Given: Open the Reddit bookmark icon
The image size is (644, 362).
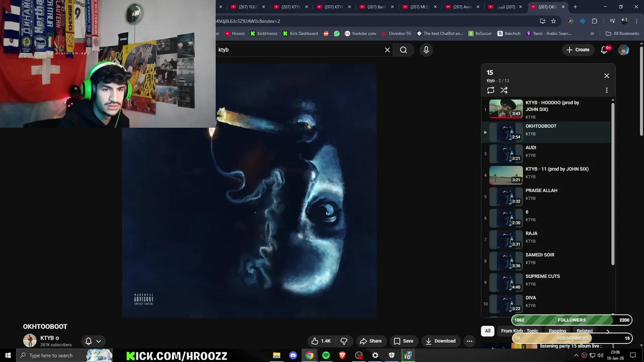Looking at the screenshot, I should (326, 34).
